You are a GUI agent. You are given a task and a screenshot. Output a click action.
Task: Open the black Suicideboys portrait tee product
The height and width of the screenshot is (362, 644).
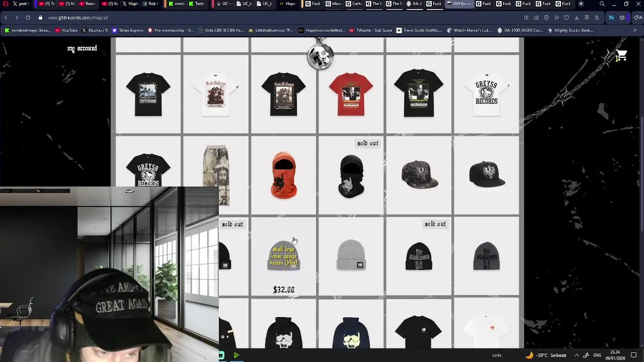coord(284,94)
